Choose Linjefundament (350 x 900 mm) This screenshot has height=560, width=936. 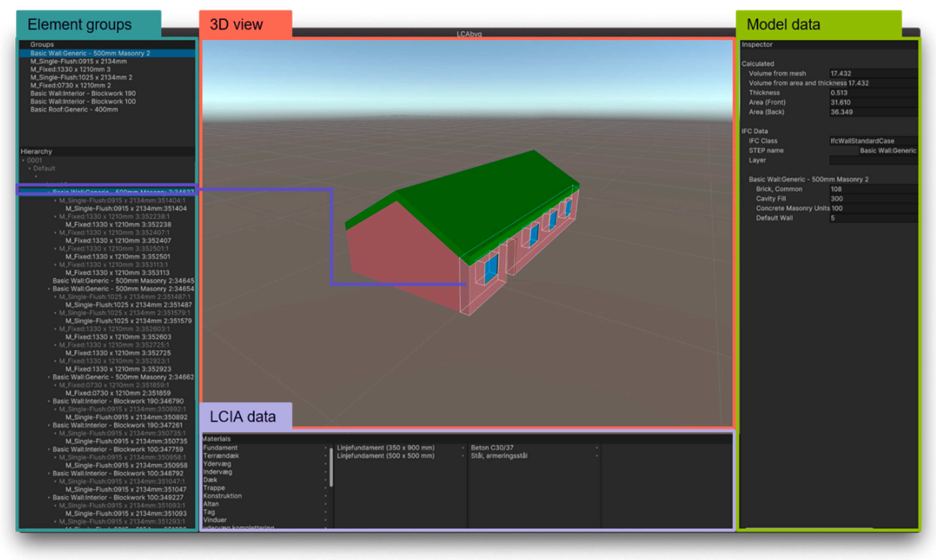385,448
